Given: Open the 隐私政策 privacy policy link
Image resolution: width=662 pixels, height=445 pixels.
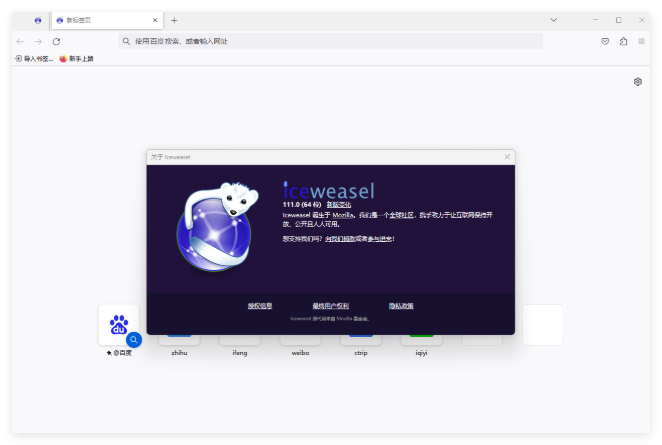Looking at the screenshot, I should point(401,306).
